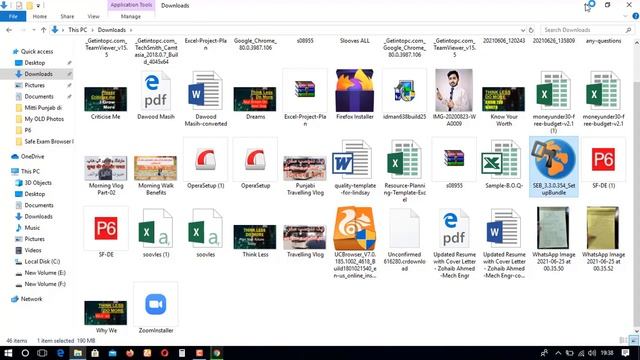The height and width of the screenshot is (360, 640).
Task: Click This PC in the address breadcrumb
Action: coord(78,30)
